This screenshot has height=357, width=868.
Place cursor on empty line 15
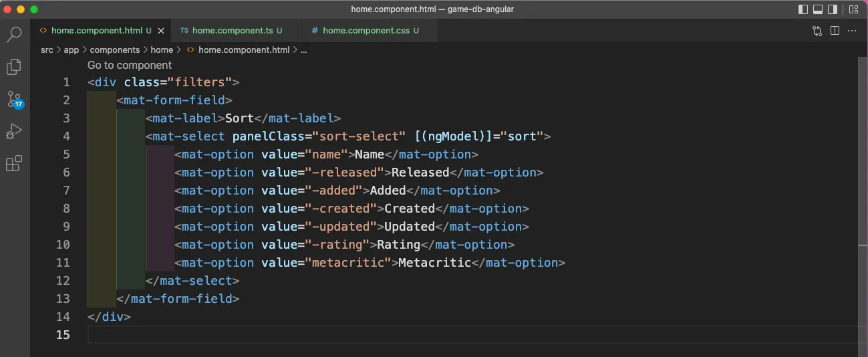[x=471, y=335]
